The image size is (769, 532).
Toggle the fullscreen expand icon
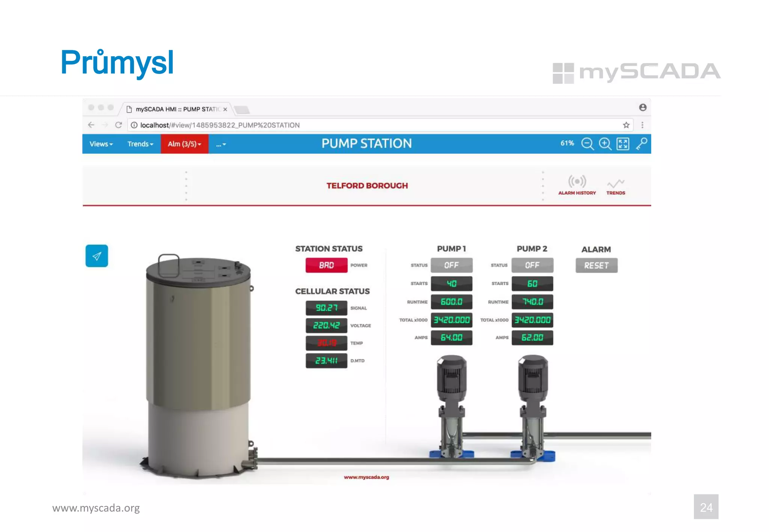623,144
